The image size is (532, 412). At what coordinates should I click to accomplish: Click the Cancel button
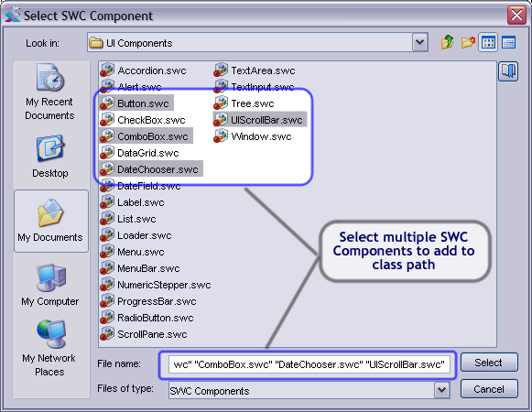click(489, 389)
